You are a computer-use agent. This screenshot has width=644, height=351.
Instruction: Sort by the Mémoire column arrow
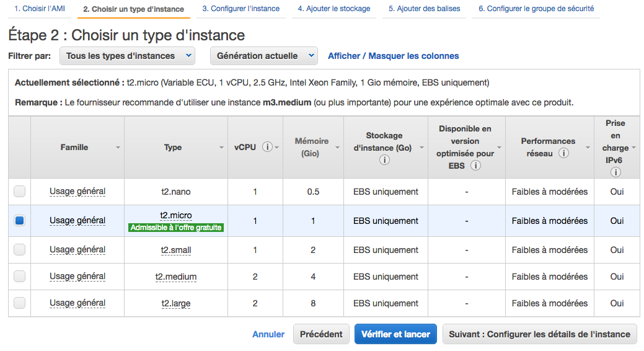click(338, 148)
